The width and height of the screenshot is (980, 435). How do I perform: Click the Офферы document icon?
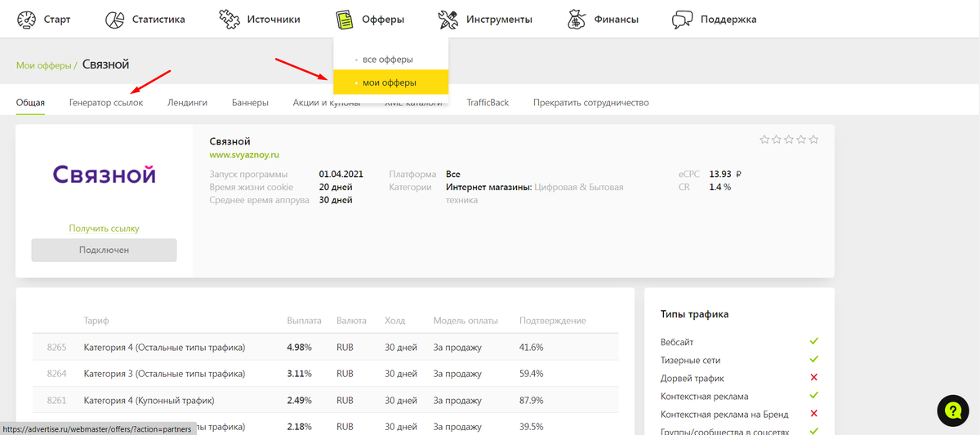point(345,19)
